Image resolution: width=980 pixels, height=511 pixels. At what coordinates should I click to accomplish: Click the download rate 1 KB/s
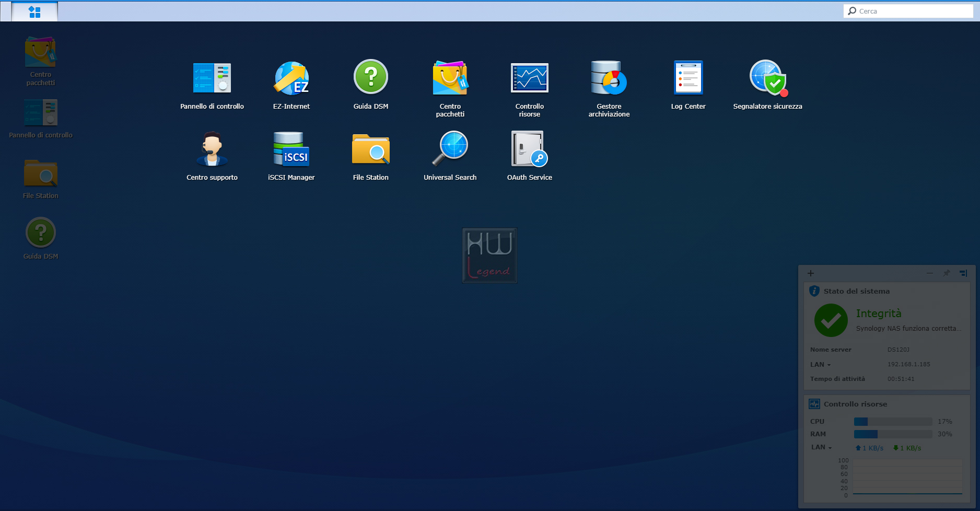click(x=907, y=448)
